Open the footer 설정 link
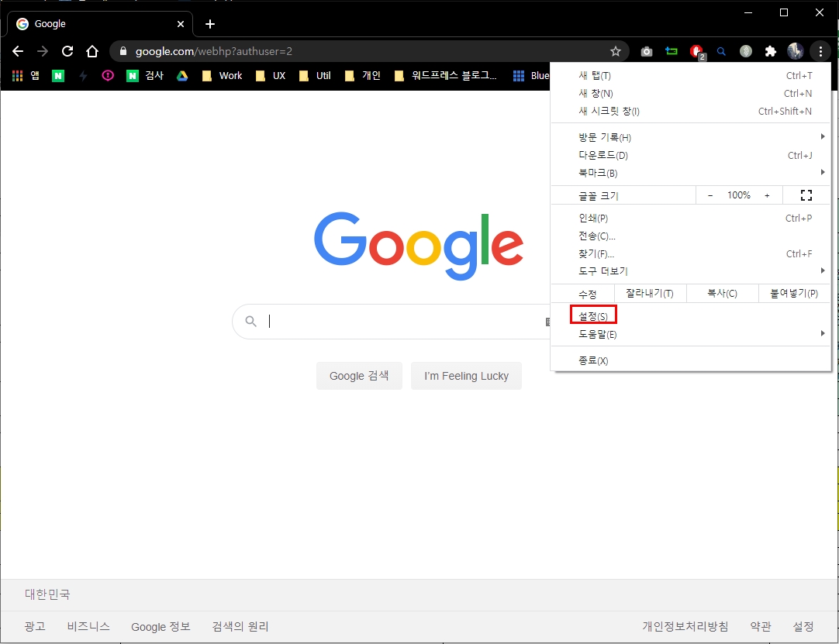 pyautogui.click(x=803, y=626)
